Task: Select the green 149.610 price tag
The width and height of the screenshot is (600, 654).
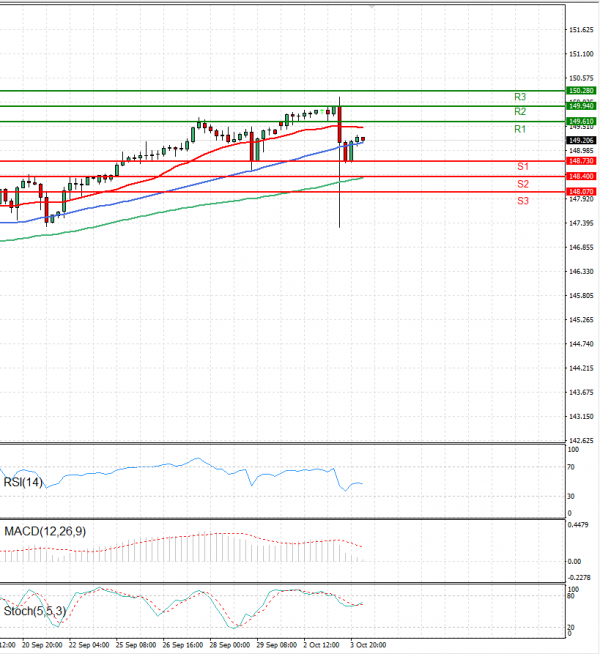Action: (x=582, y=122)
